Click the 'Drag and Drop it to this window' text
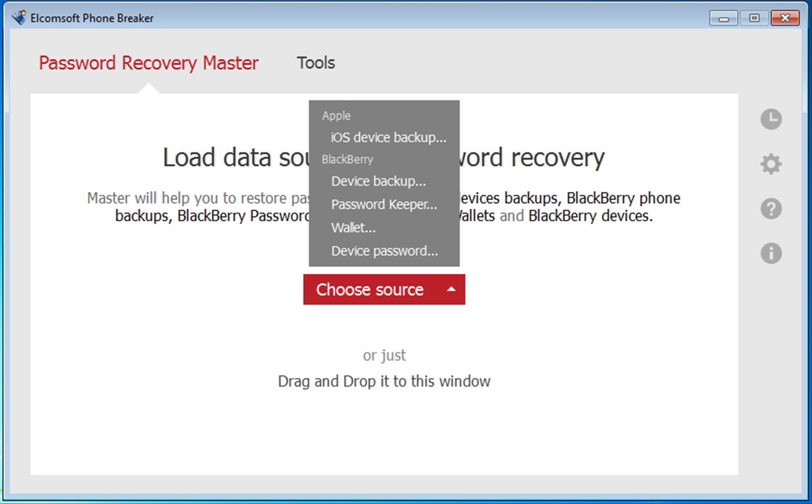The height and width of the screenshot is (504, 812). coord(384,381)
